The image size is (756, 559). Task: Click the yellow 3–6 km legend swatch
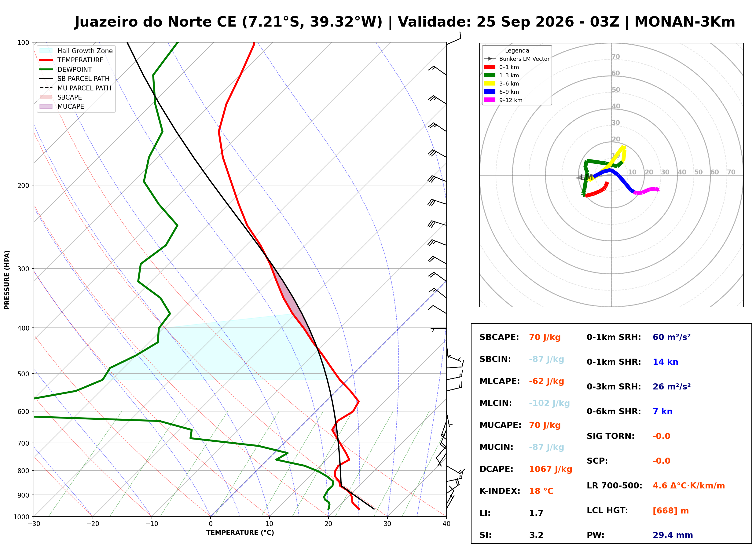pos(489,83)
